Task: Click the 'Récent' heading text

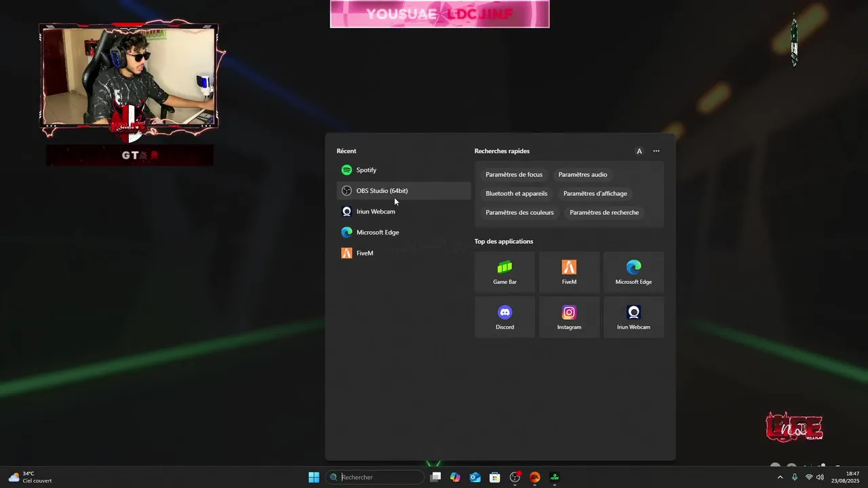Action: [x=346, y=151]
